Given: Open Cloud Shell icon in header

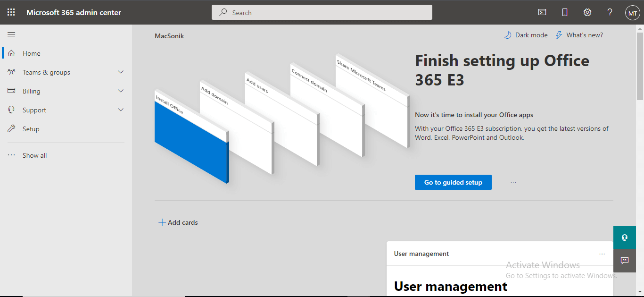Looking at the screenshot, I should (542, 12).
